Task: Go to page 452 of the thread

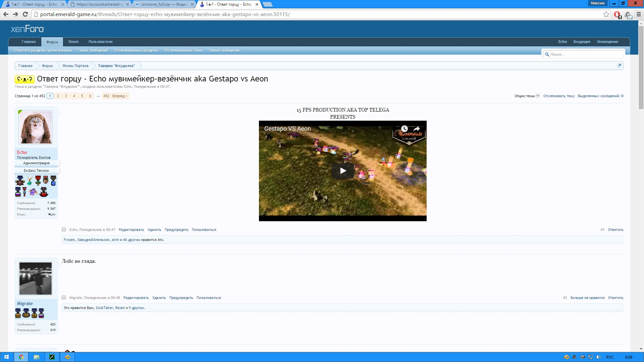Action: pyautogui.click(x=106, y=96)
